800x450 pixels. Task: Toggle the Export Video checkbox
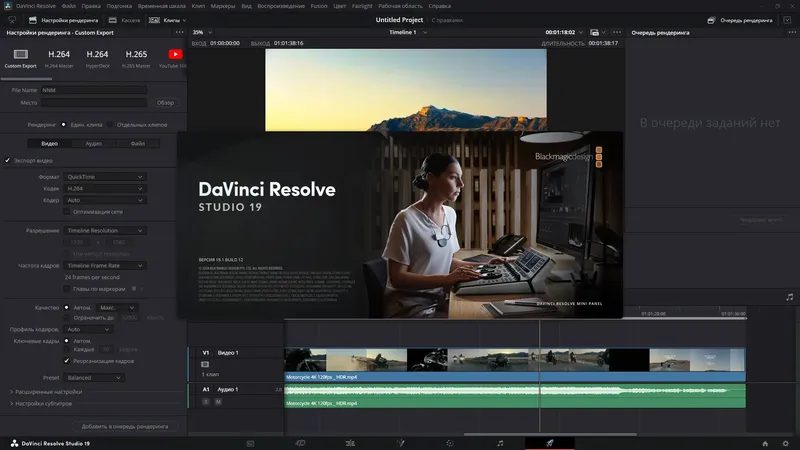coord(8,160)
